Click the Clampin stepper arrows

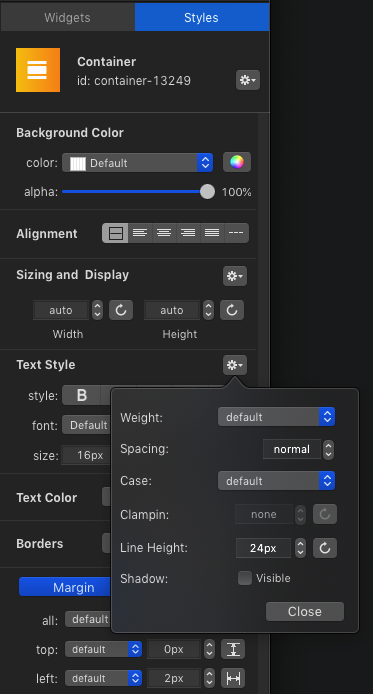tap(300, 514)
